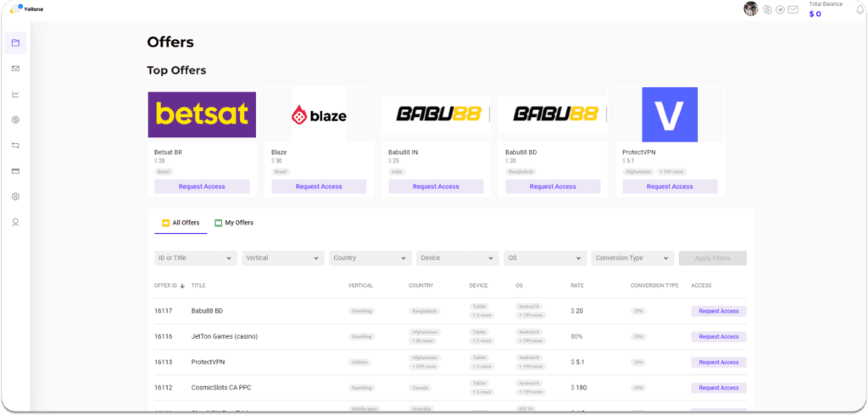The height and width of the screenshot is (415, 868).
Task: Request access for Babu88 BD top offer card
Action: point(553,186)
